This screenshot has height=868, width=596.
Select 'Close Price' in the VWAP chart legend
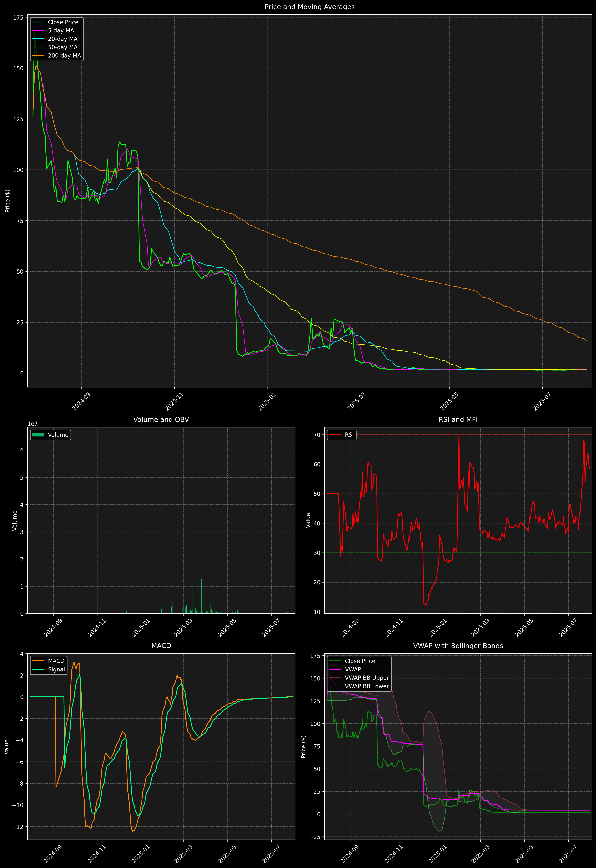360,661
